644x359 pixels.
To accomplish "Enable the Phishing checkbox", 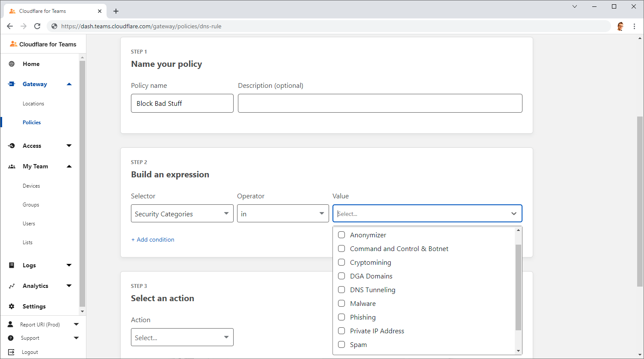I will [x=341, y=317].
